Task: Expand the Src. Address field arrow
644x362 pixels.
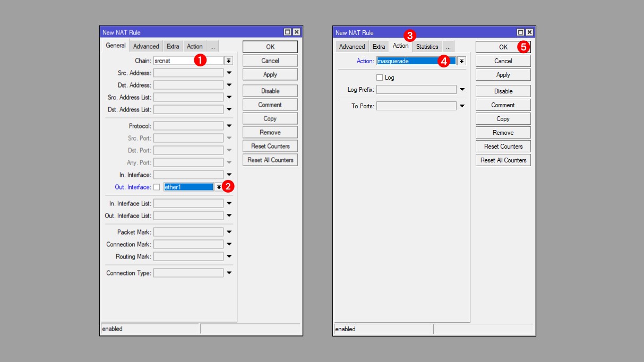Action: coord(229,73)
